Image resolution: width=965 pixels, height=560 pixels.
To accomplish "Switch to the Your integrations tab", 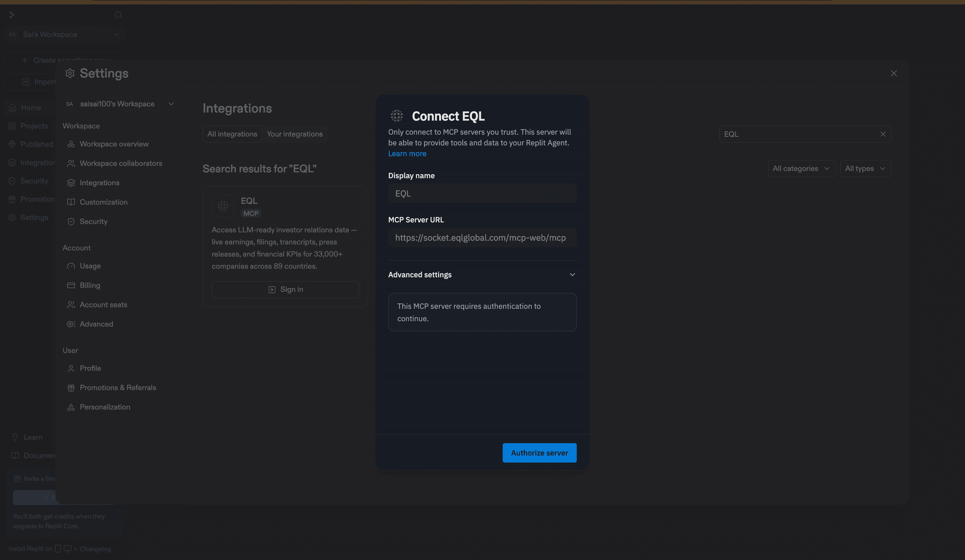I will 295,134.
